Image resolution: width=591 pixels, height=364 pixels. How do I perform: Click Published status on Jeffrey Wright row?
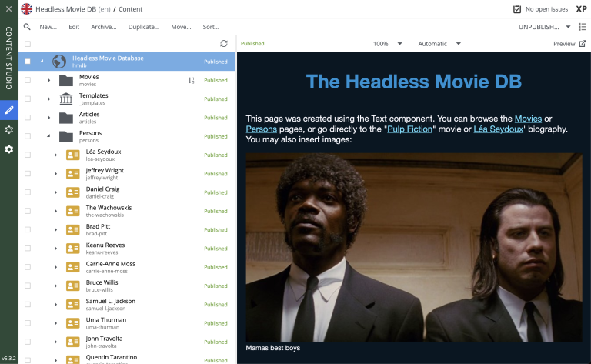215,174
